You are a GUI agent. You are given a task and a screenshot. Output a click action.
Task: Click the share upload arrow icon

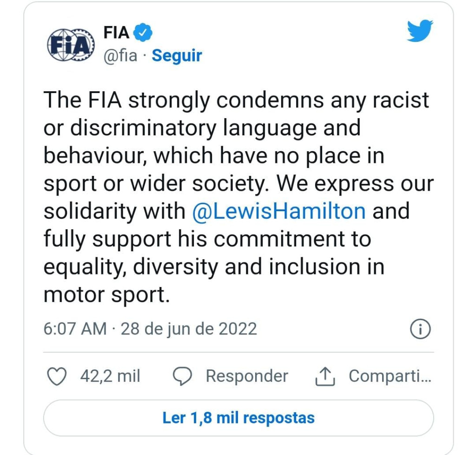click(325, 376)
